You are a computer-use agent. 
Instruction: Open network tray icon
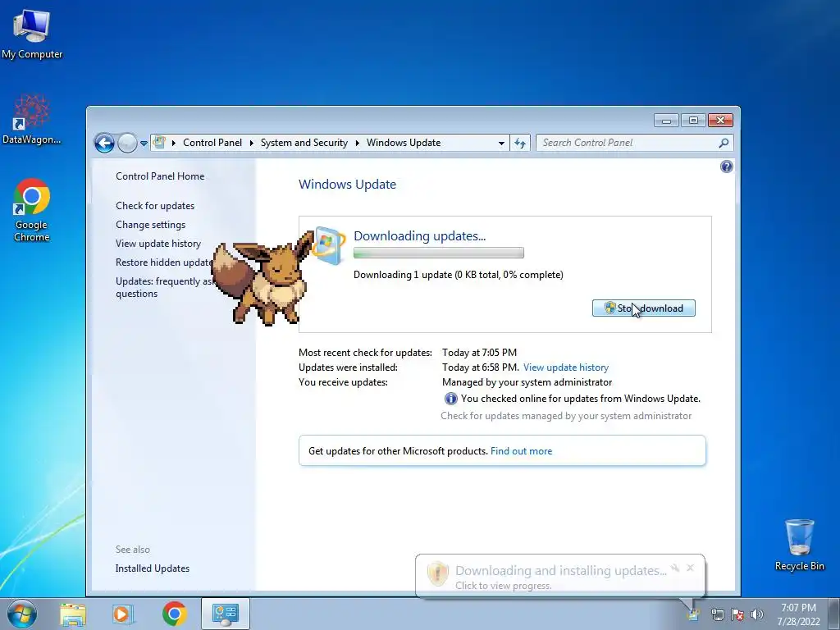[x=717, y=614]
